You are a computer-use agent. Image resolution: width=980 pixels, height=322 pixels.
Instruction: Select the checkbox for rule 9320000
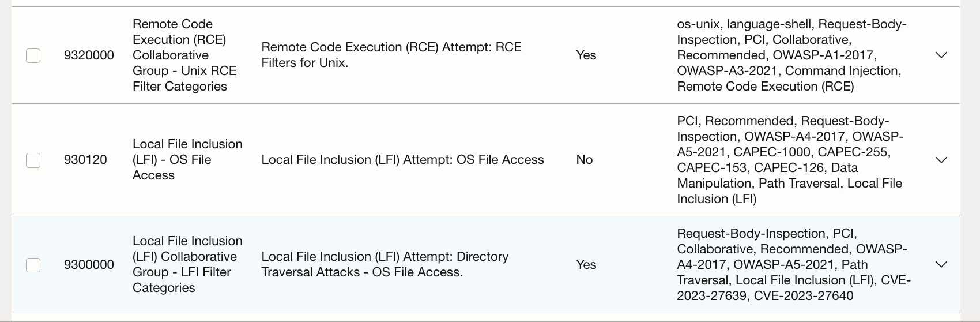33,55
